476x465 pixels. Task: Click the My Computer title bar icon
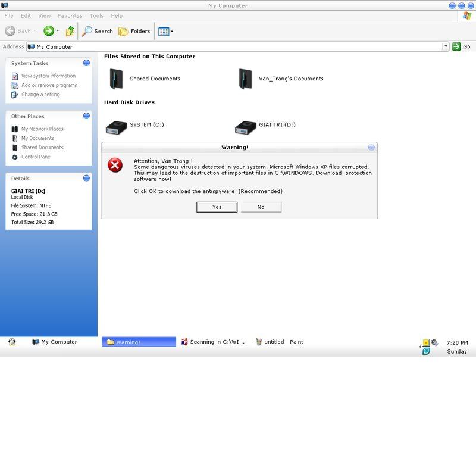click(x=5, y=5)
